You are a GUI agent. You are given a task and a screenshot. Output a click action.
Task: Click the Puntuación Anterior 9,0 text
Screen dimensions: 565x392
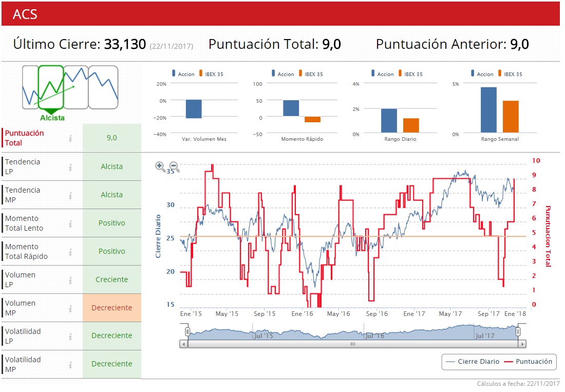click(x=453, y=44)
